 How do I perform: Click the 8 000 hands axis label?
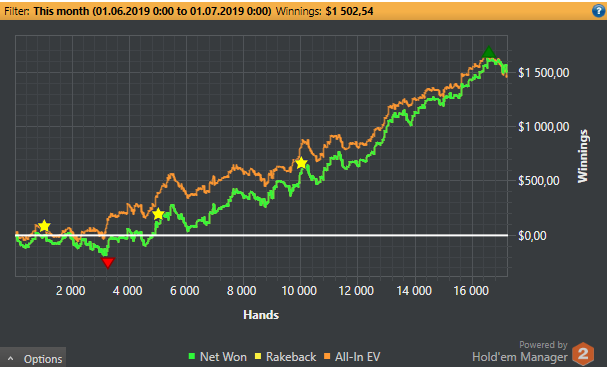pyautogui.click(x=242, y=291)
